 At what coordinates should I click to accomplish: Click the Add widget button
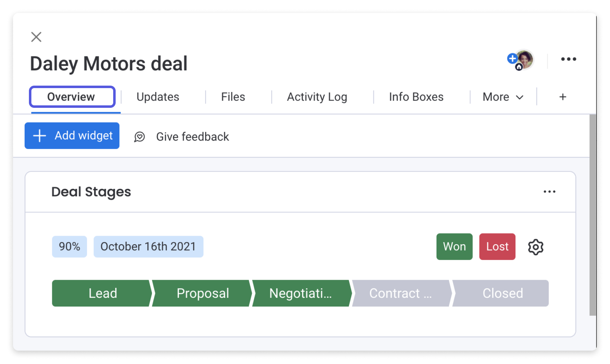point(72,136)
